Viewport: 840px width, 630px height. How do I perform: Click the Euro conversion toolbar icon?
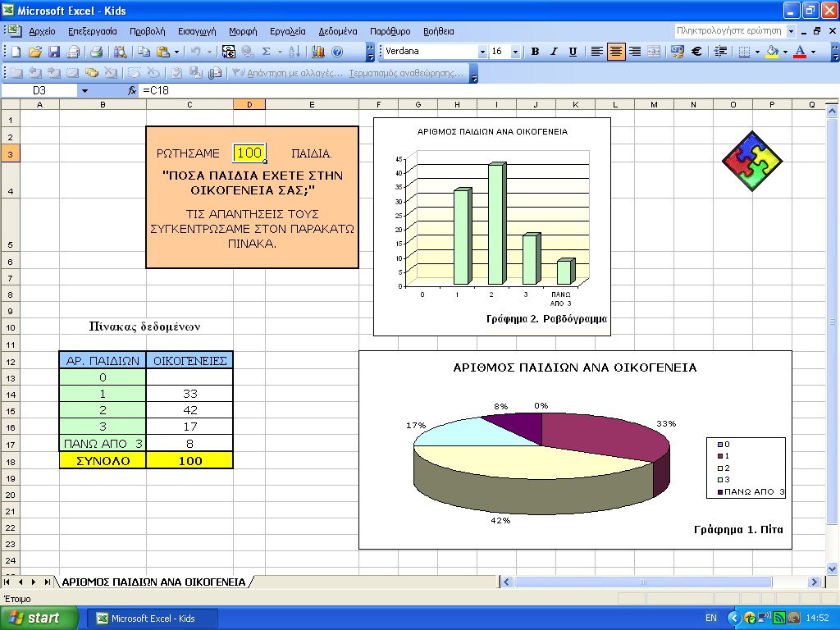point(228,52)
